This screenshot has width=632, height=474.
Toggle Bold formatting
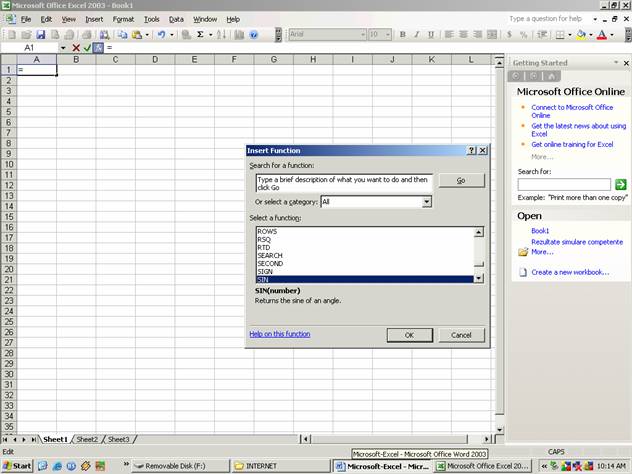(402, 35)
